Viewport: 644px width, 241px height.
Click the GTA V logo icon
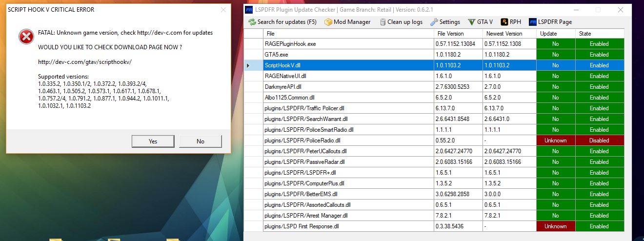tap(471, 22)
